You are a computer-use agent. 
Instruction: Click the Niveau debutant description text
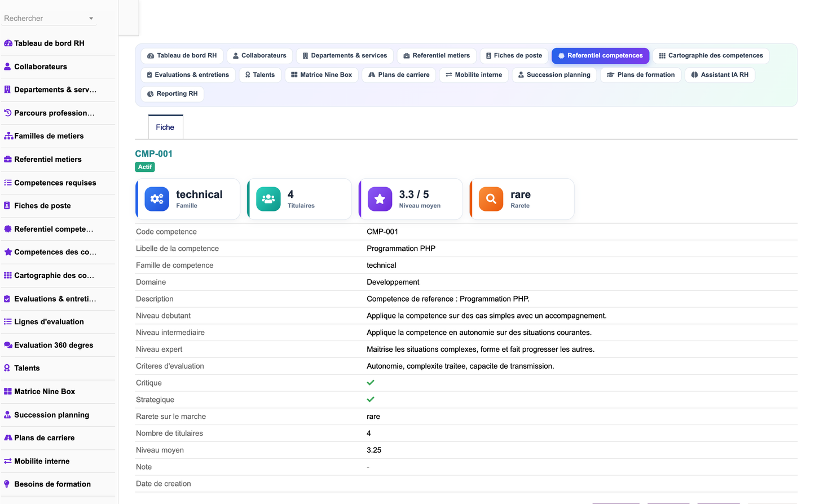[487, 316]
